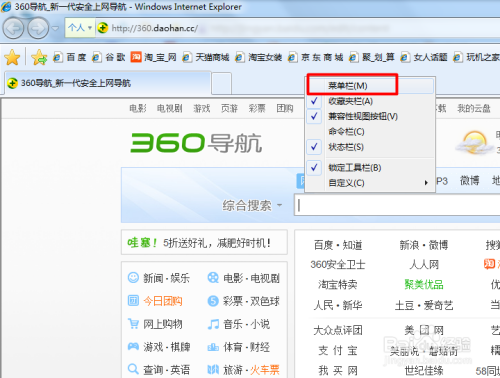This screenshot has width=500, height=378.
Task: Click the 游戏·棋牌 gamepad icon
Action: click(x=133, y=347)
